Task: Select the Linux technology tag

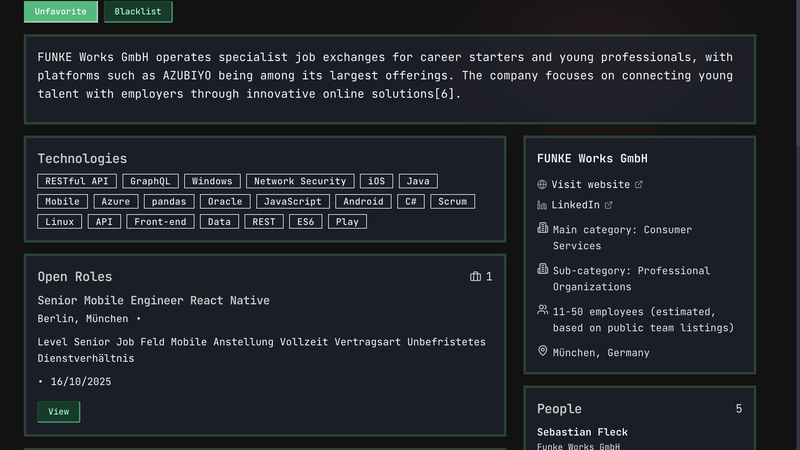Action: [60, 222]
